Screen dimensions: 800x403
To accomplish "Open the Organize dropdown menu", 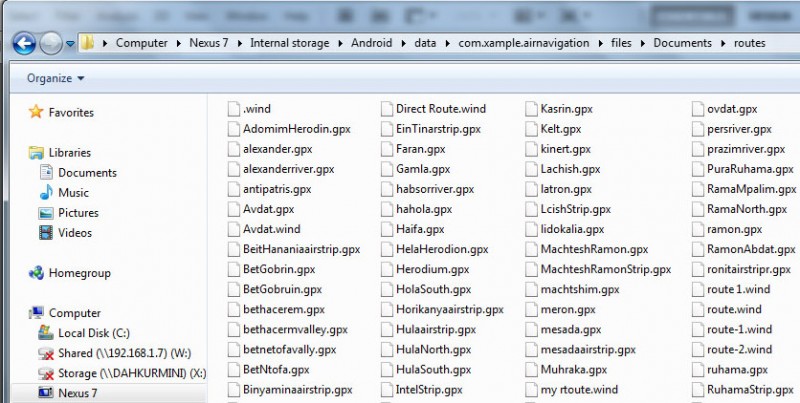I will [x=56, y=78].
